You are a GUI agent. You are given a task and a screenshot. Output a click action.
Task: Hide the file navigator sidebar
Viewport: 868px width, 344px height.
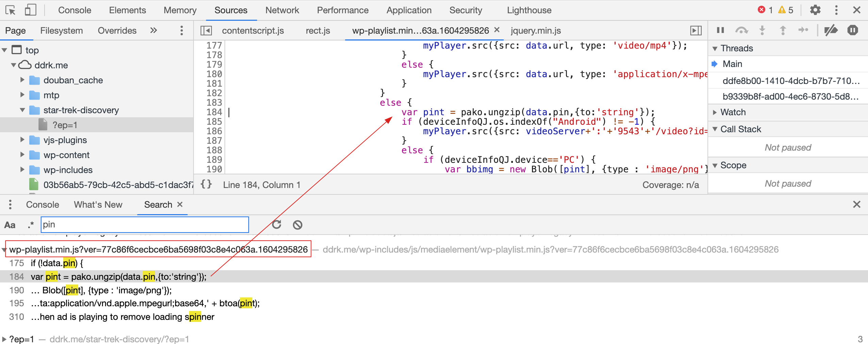coord(206,31)
